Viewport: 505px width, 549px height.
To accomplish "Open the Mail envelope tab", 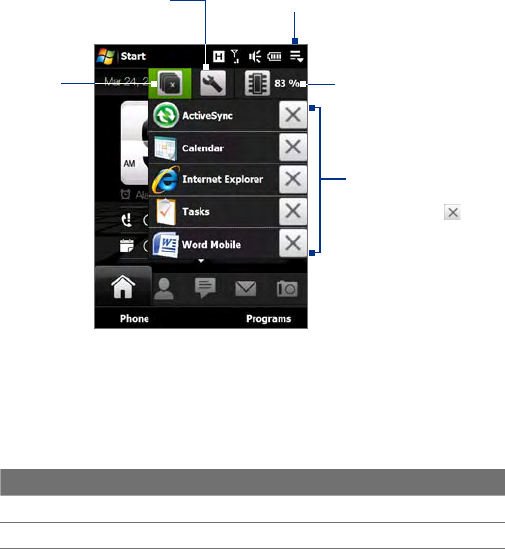I will tap(245, 289).
